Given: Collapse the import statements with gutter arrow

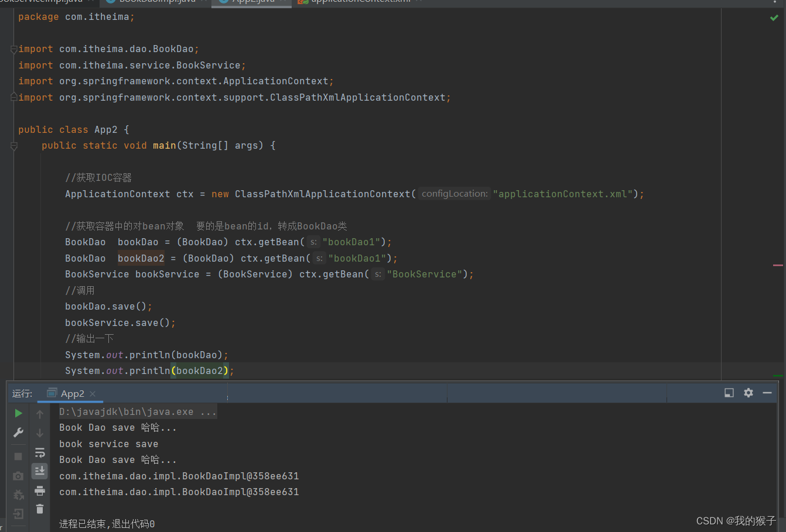Looking at the screenshot, I should click(13, 49).
